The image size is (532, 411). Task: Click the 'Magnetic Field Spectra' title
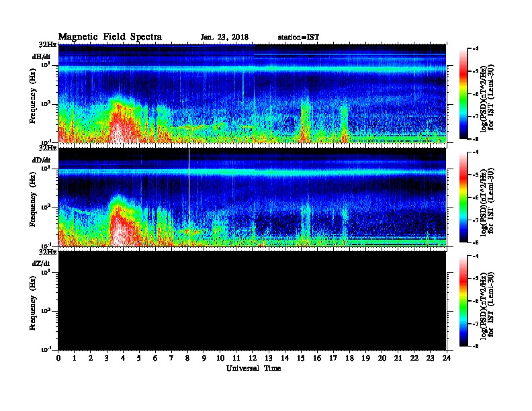(110, 37)
